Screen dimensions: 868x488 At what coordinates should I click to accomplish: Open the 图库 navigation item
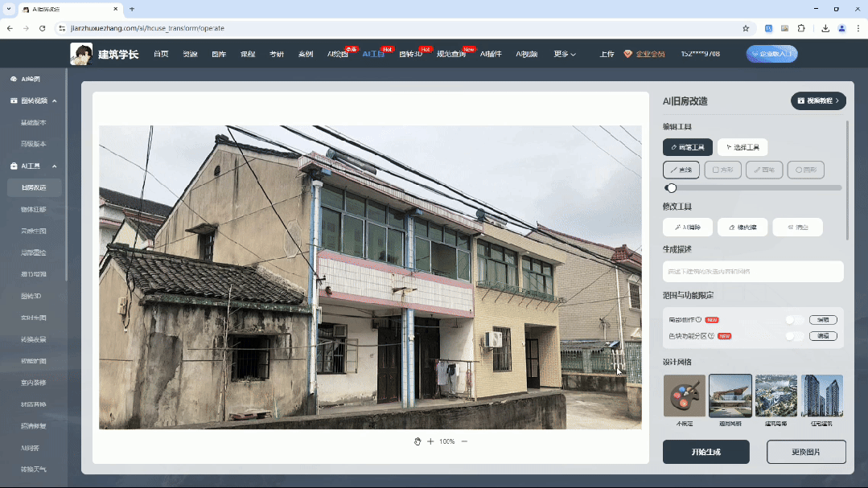point(219,54)
